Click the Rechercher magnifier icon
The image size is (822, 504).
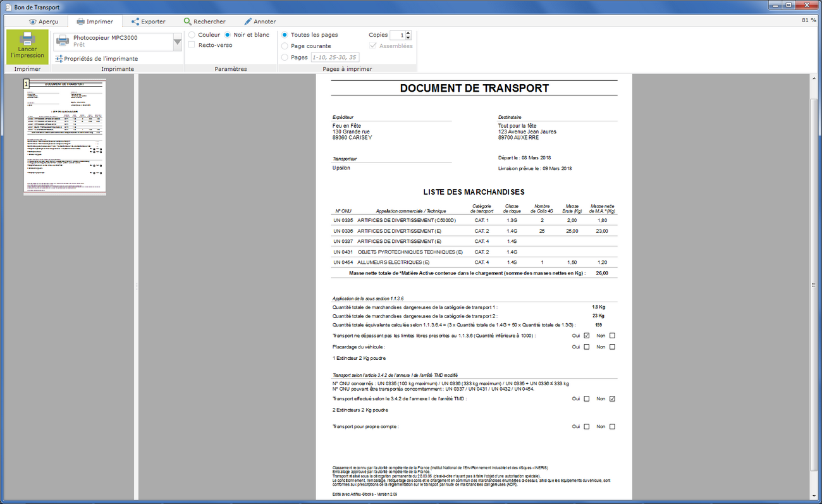(187, 22)
